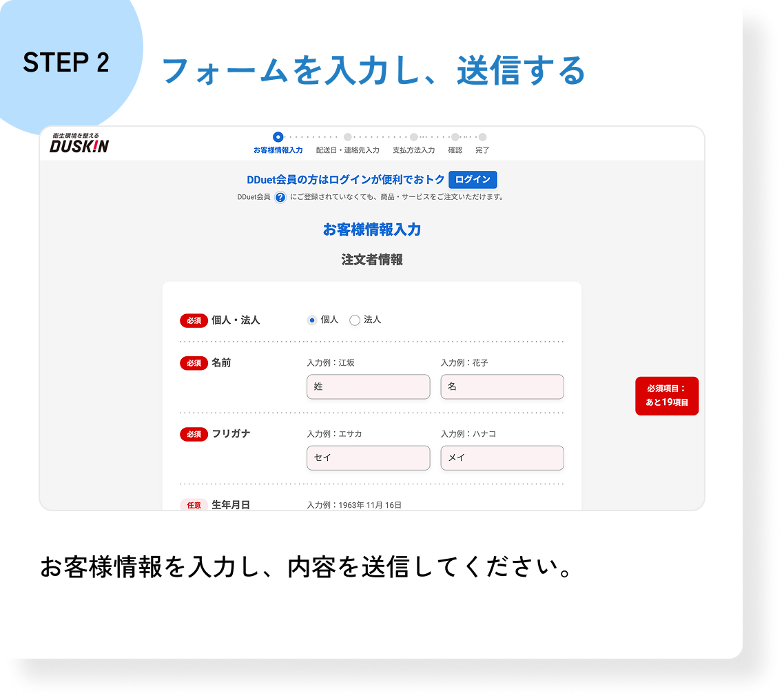Image resolution: width=784 pixels, height=700 pixels.
Task: Click the 姓 last name input field
Action: tap(368, 387)
